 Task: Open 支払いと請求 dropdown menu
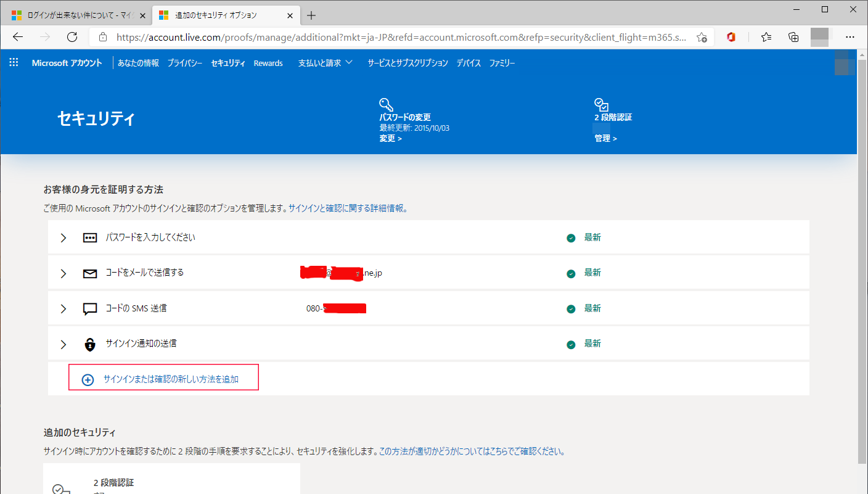pyautogui.click(x=325, y=63)
